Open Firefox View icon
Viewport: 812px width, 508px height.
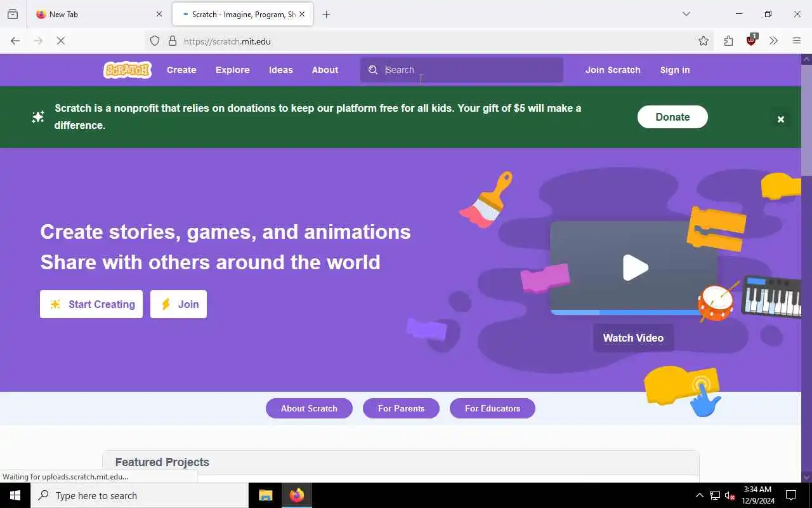(13, 14)
